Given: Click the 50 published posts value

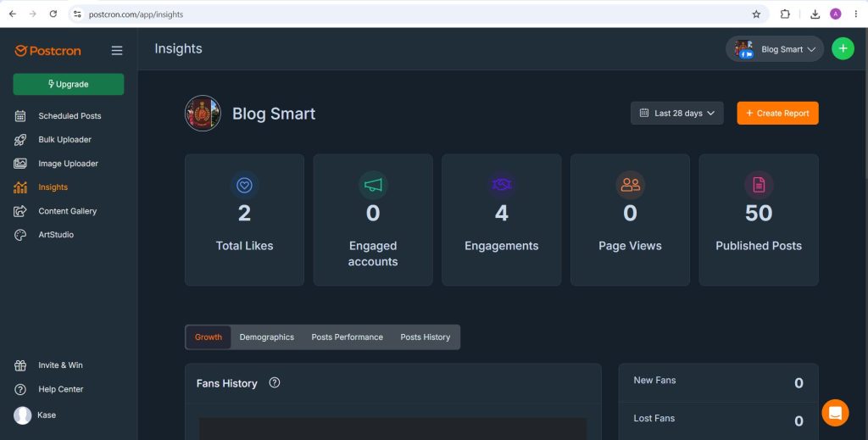Looking at the screenshot, I should point(759,213).
